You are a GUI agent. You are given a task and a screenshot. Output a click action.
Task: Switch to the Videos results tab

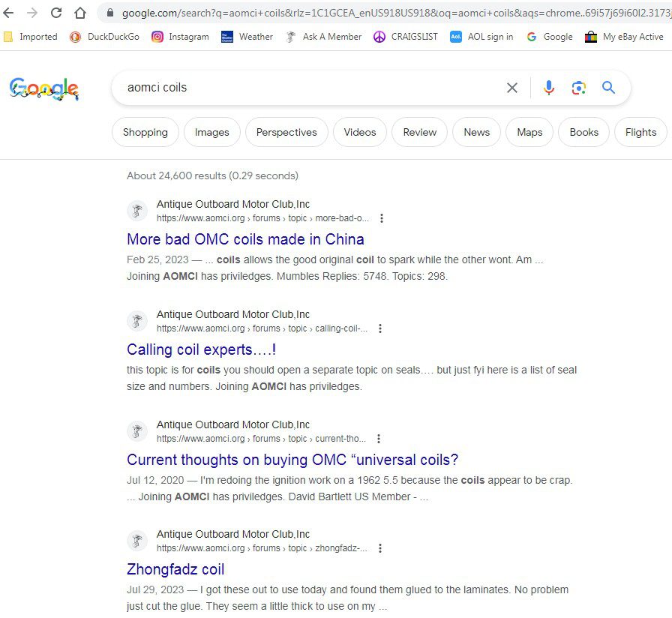pyautogui.click(x=360, y=132)
